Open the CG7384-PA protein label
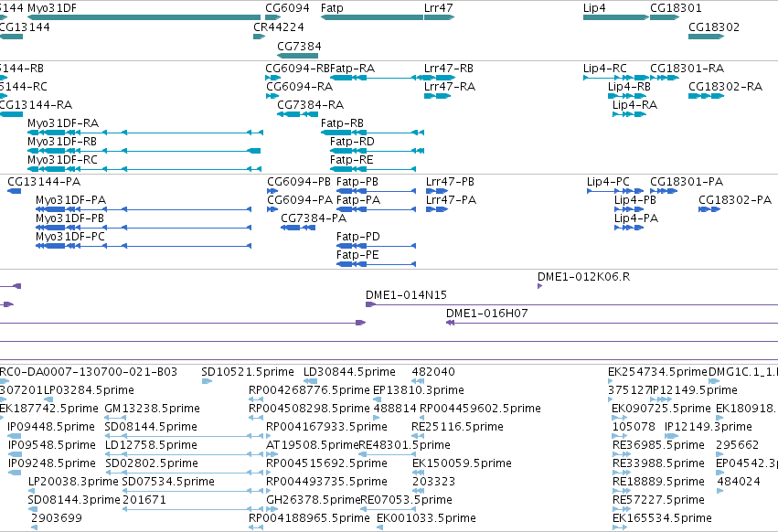The width and height of the screenshot is (778, 532). coord(314,218)
